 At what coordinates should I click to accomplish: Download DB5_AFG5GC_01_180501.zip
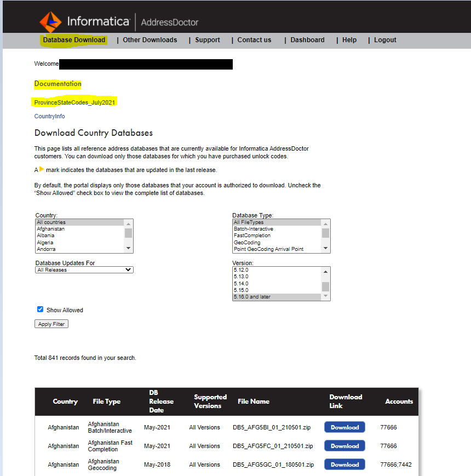pos(344,464)
